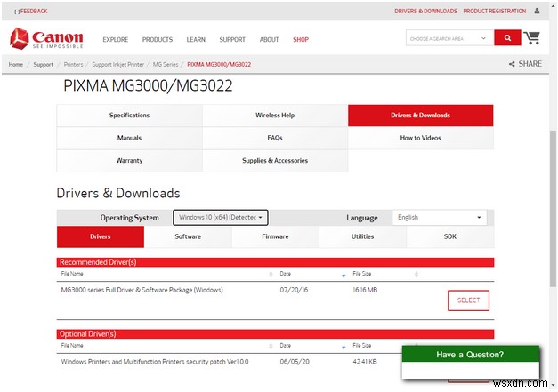Open Choose a Search Area dropdown

pos(449,38)
